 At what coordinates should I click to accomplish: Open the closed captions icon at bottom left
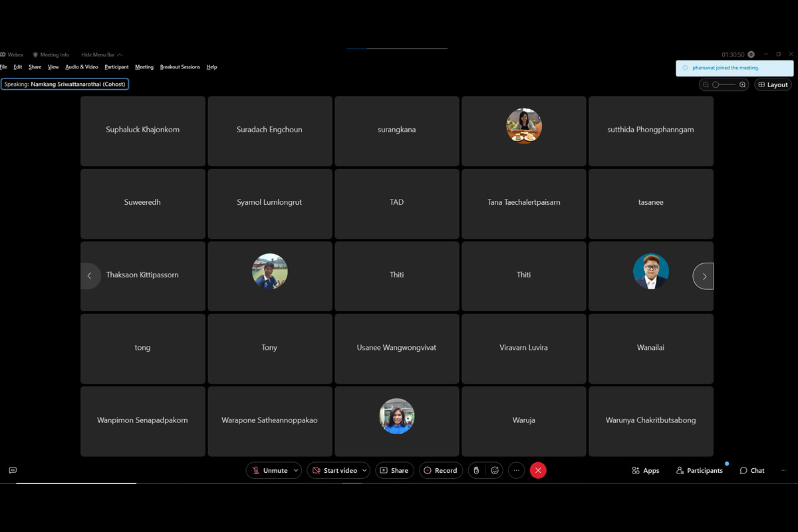click(x=13, y=470)
